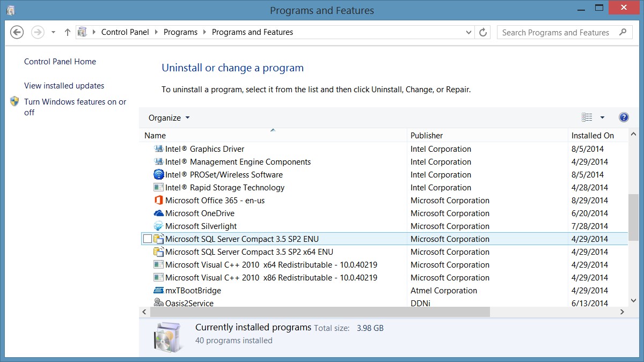Viewport: 644px width, 362px height.
Task: Click the Microsoft Silverlight icon
Action: [158, 226]
